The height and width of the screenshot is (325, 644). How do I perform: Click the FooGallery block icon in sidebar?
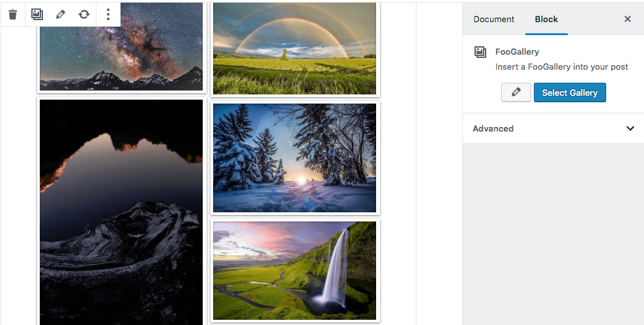(480, 52)
